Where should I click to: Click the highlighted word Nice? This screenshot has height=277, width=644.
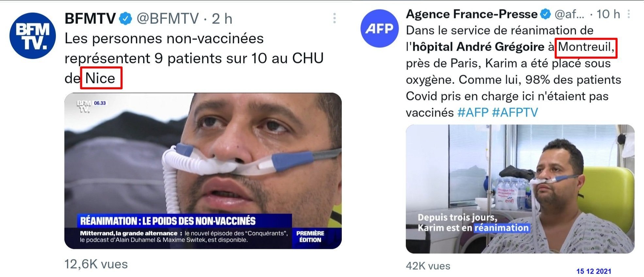click(x=101, y=78)
